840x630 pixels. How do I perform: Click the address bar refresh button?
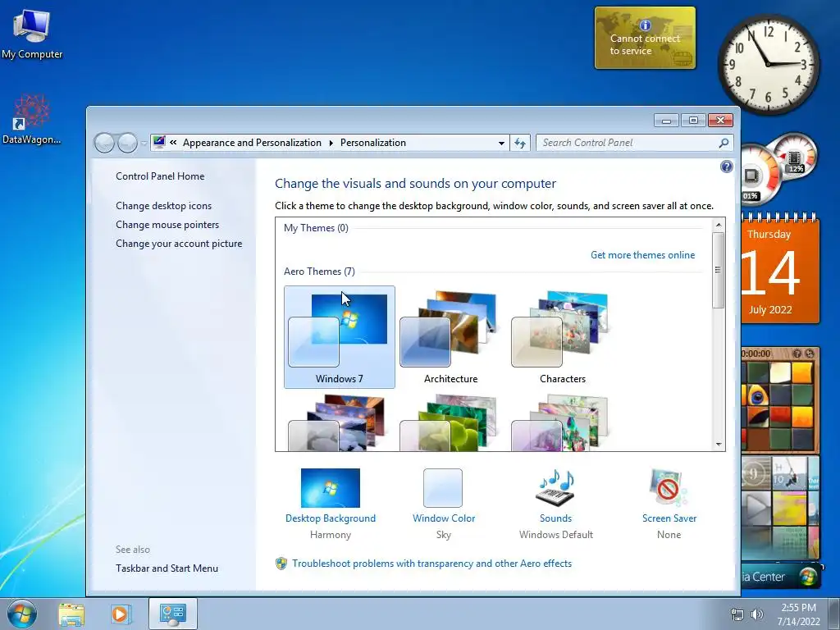[519, 143]
